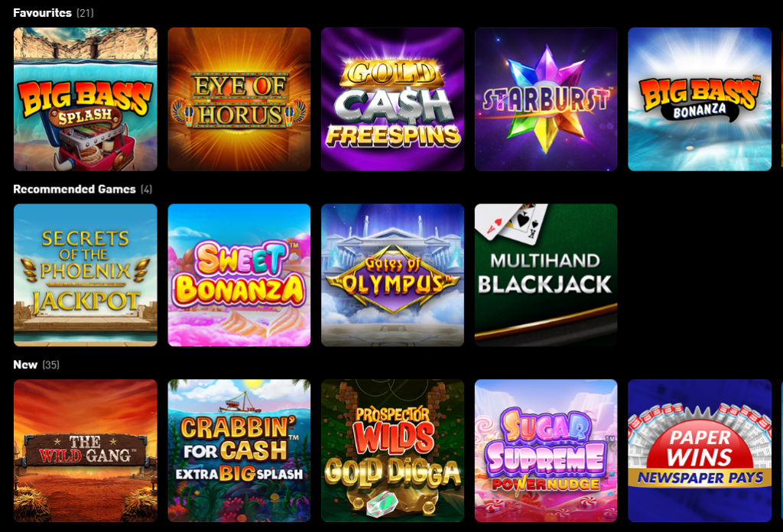Select Sugar Supreme Powernudge game
The image size is (783, 532).
546,451
